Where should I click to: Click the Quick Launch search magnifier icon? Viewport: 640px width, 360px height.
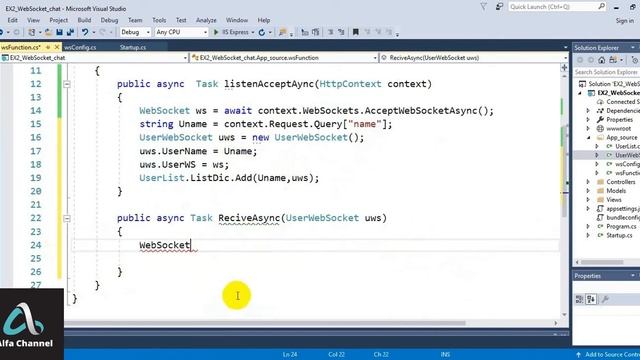click(x=602, y=7)
